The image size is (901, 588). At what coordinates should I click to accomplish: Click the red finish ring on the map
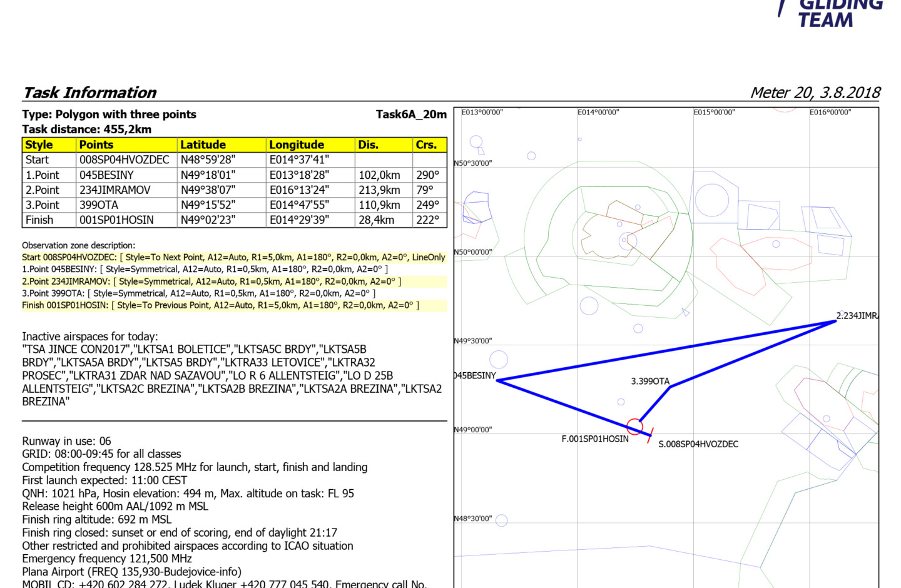pos(634,427)
